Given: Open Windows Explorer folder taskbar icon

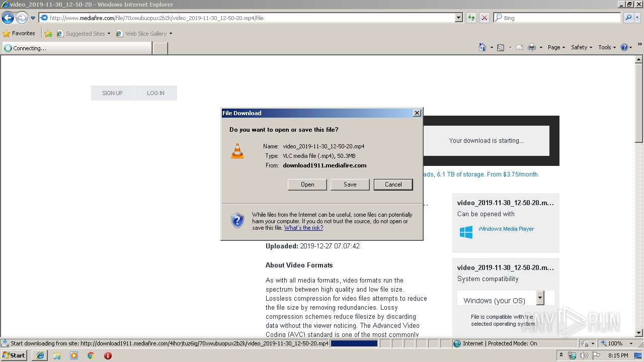Looking at the screenshot, I should pos(57,355).
